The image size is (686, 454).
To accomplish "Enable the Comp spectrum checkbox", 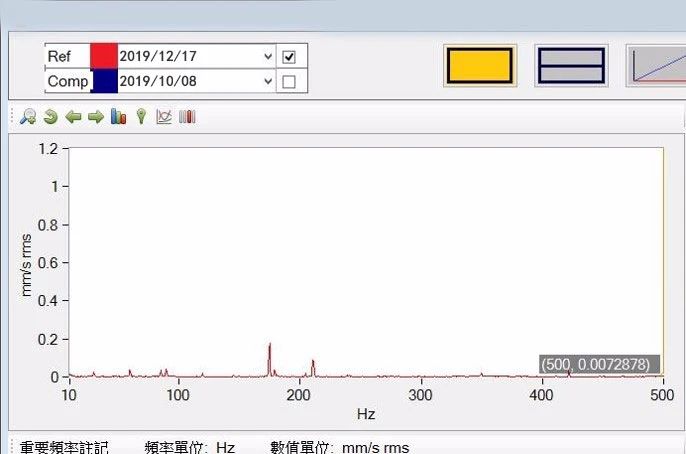I will click(289, 82).
